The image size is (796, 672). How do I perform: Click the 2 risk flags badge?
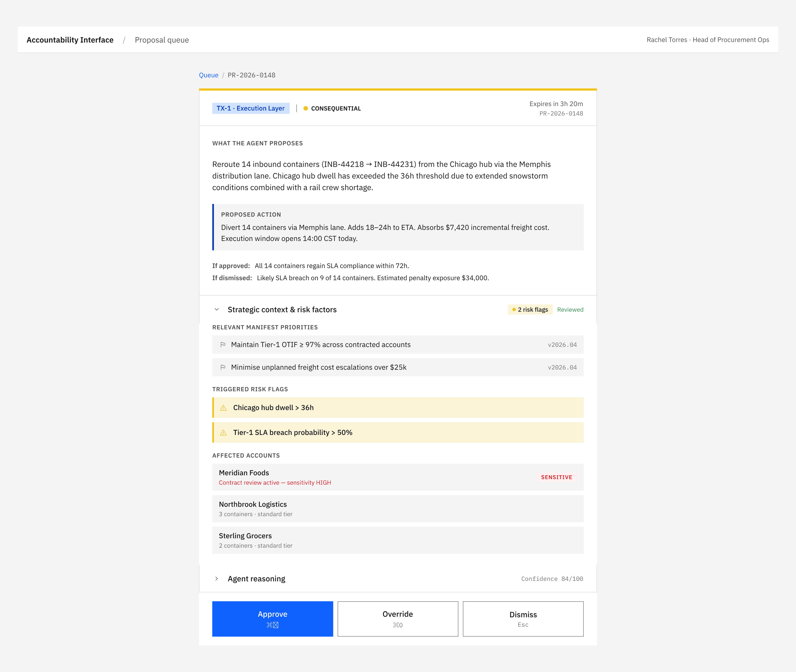(530, 310)
